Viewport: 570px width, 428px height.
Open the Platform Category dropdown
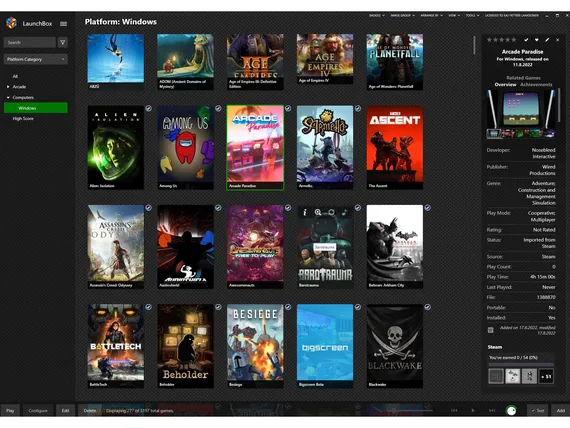pos(36,59)
